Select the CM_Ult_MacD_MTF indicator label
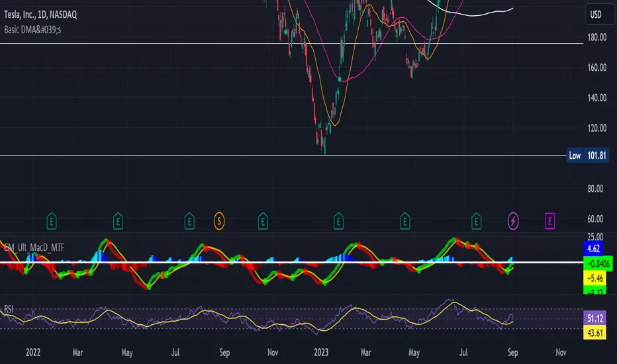 [34, 248]
